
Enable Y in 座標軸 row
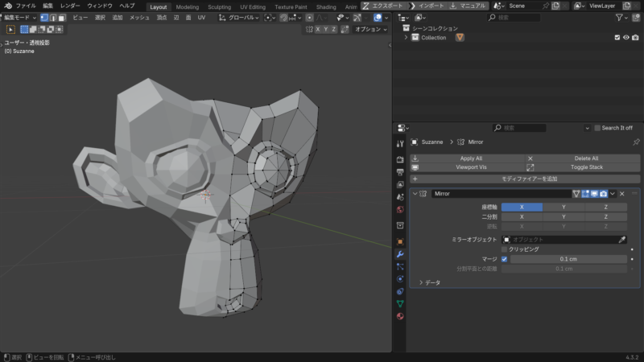[x=564, y=208]
